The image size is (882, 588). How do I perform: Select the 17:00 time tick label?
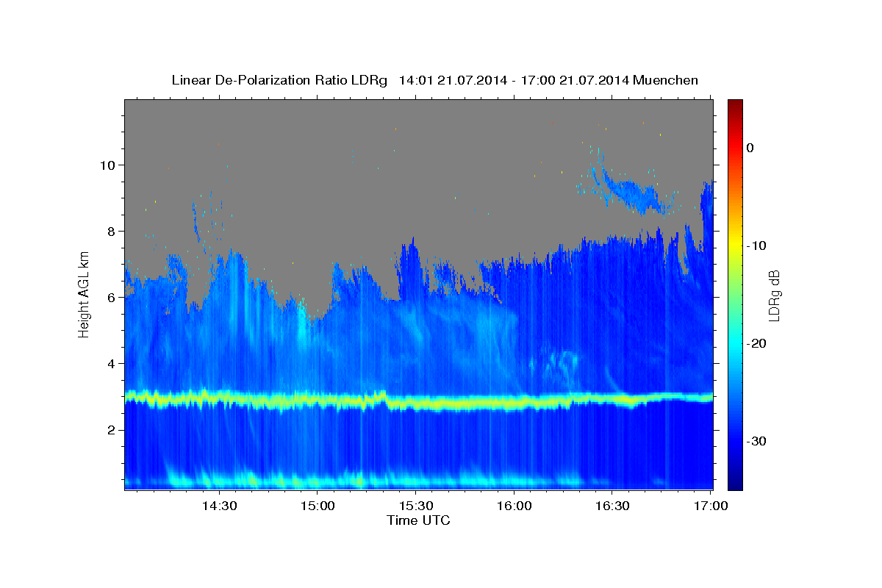pos(710,506)
